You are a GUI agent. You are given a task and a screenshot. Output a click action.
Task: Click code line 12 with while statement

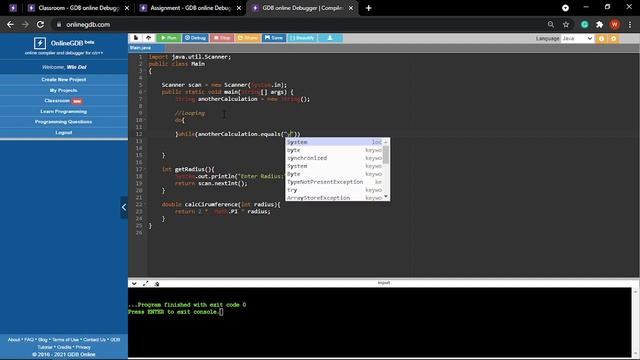pyautogui.click(x=238, y=134)
